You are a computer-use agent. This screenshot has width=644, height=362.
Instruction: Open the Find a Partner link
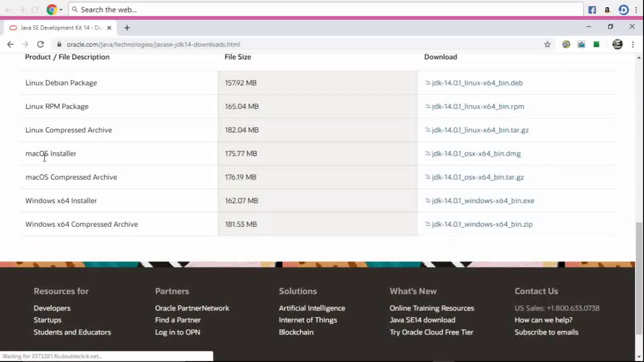[x=178, y=320]
